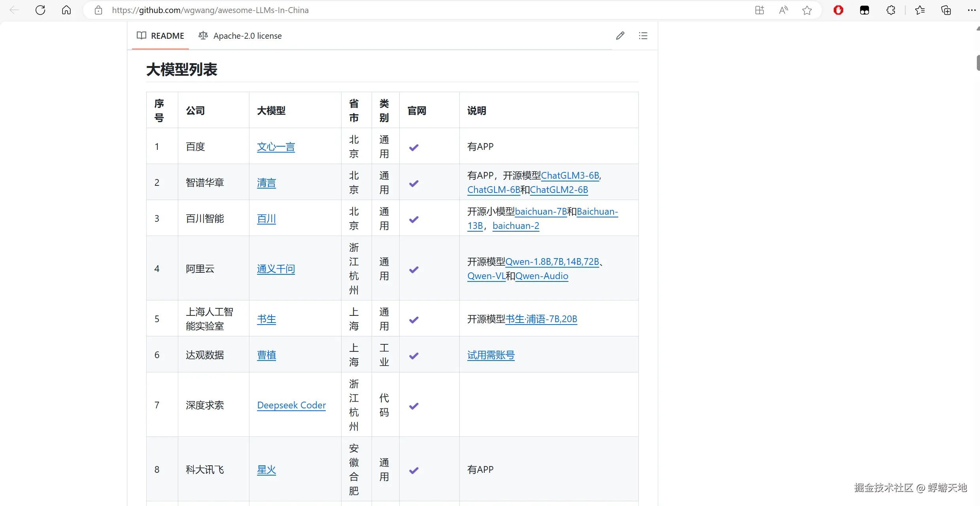Click the favorite star in address bar
The image size is (980, 506).
pos(807,10)
